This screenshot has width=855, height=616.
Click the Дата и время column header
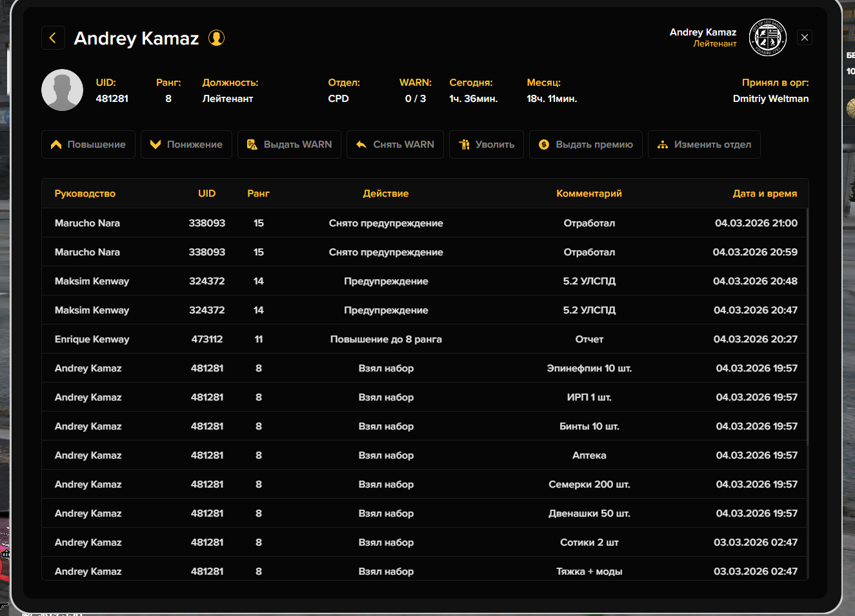(x=765, y=194)
